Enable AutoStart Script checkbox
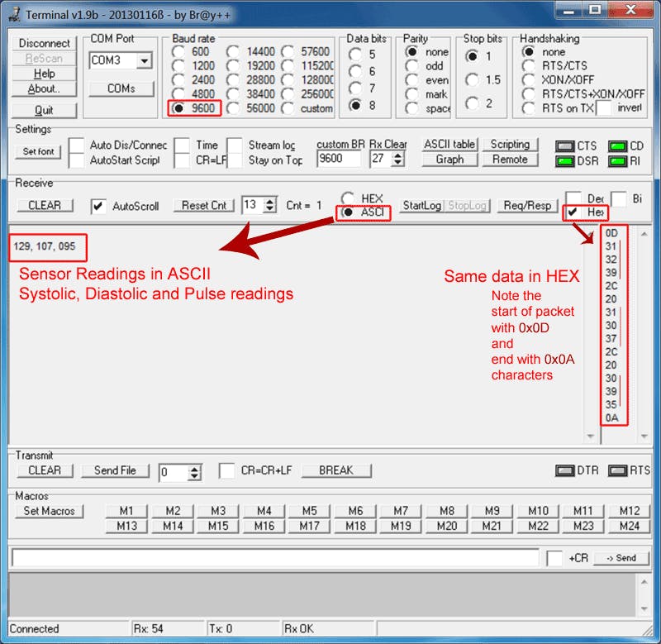 click(x=76, y=160)
